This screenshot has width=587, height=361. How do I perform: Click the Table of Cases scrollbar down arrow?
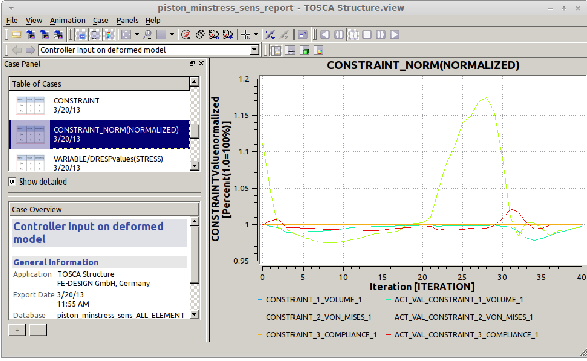point(194,166)
